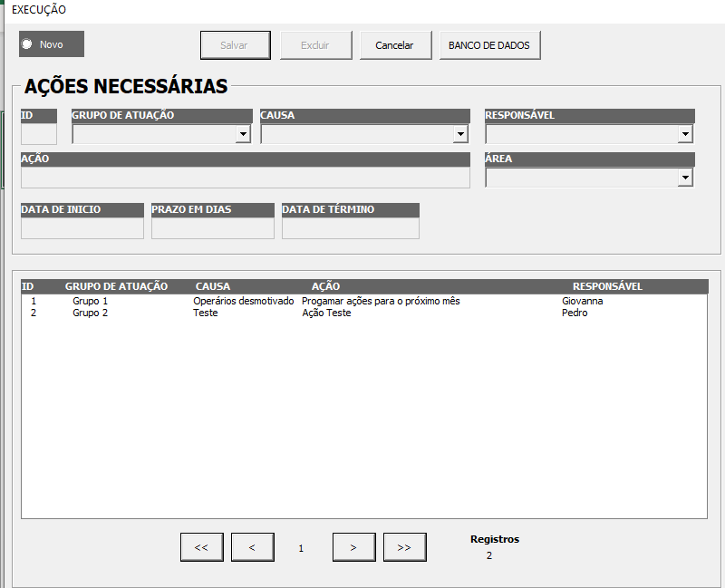Expand the Área dropdown arrow
Screen dimensions: 725x588
[685, 178]
